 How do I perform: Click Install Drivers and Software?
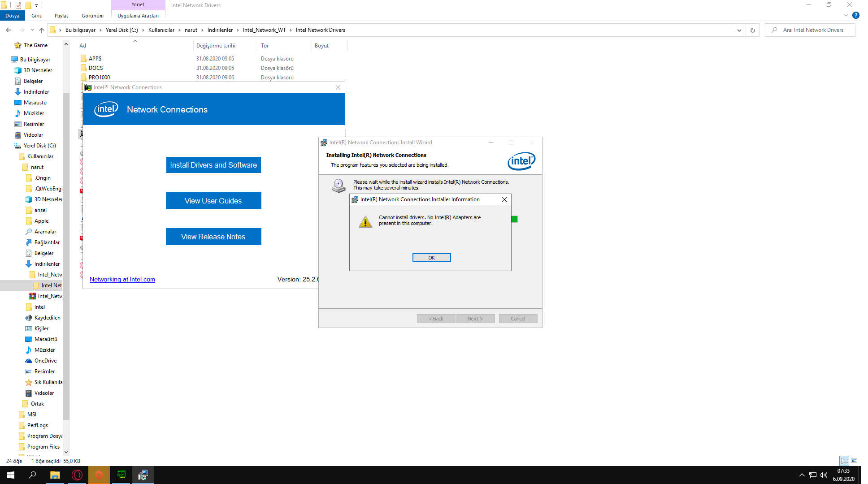point(213,165)
